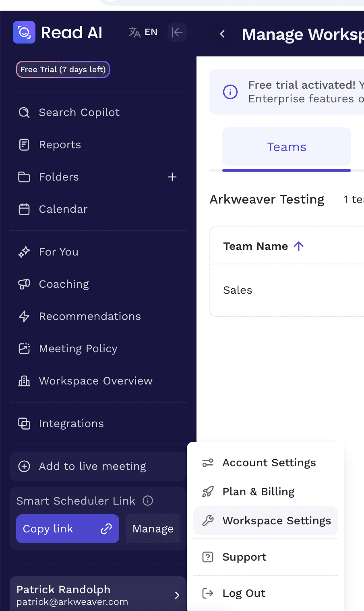Click the Manage scheduler button
364x611 pixels.
[153, 529]
